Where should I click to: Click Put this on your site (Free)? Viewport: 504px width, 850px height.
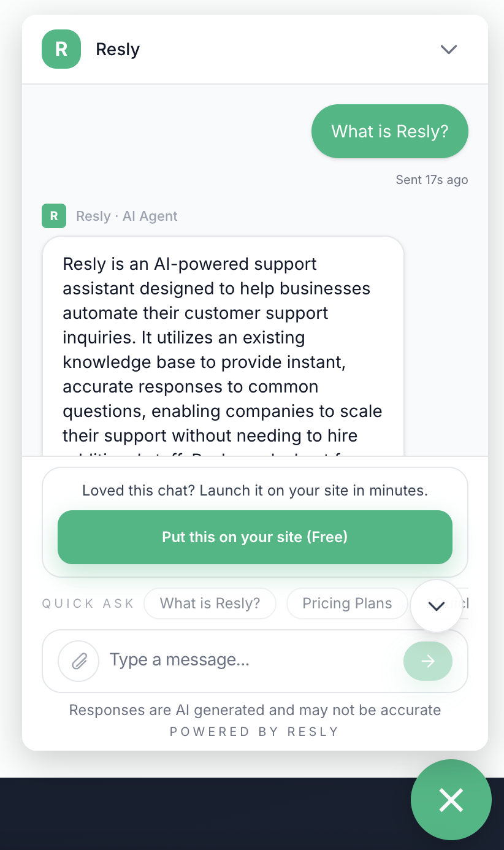coord(254,537)
